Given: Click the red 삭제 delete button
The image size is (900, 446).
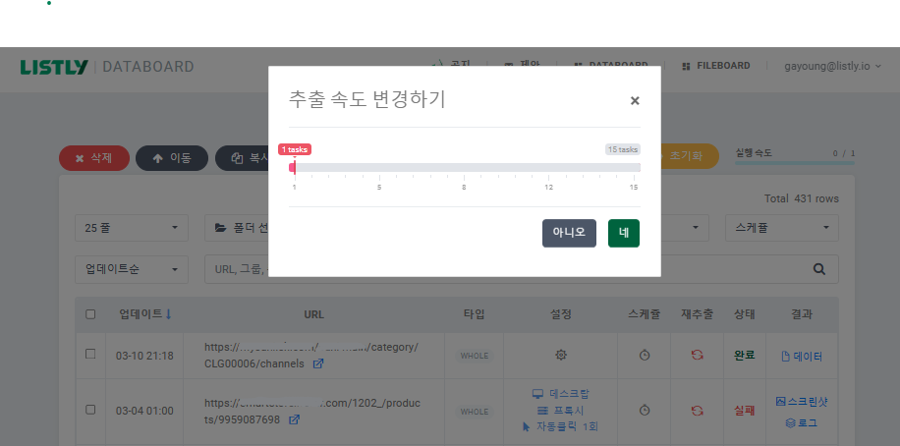Looking at the screenshot, I should (94, 158).
